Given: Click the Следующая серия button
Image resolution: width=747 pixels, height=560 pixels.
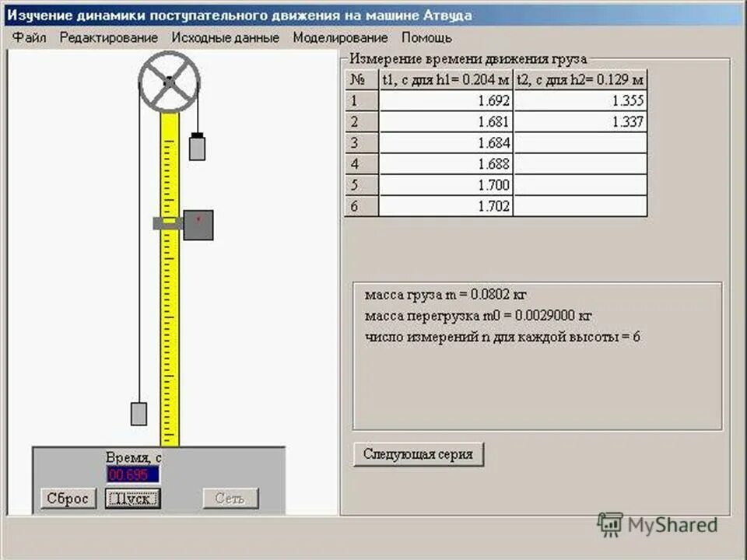Looking at the screenshot, I should coord(419,454).
